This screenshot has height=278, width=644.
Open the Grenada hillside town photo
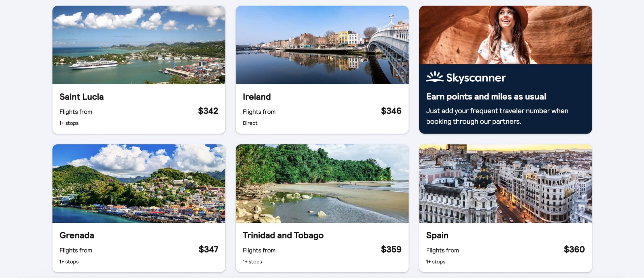[x=139, y=184]
